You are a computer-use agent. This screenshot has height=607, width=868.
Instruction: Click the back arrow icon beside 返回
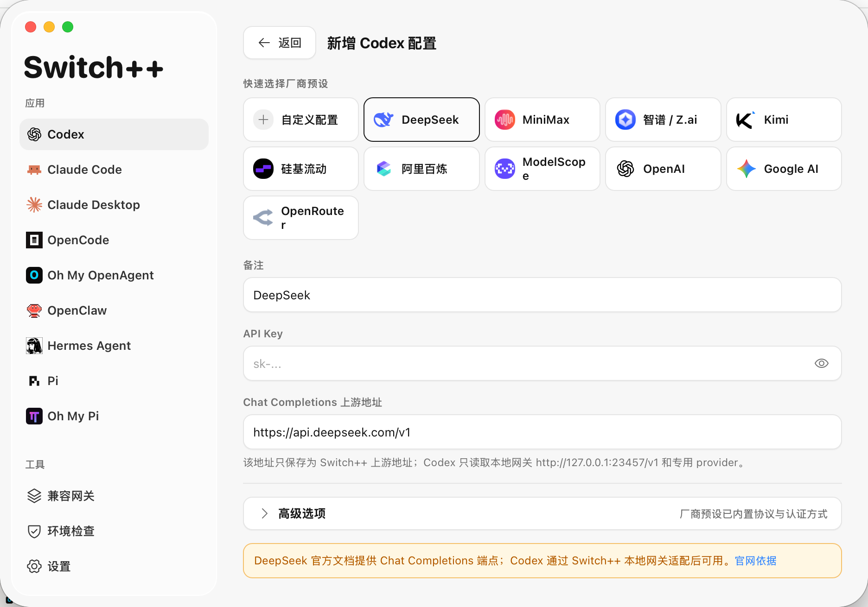click(264, 43)
